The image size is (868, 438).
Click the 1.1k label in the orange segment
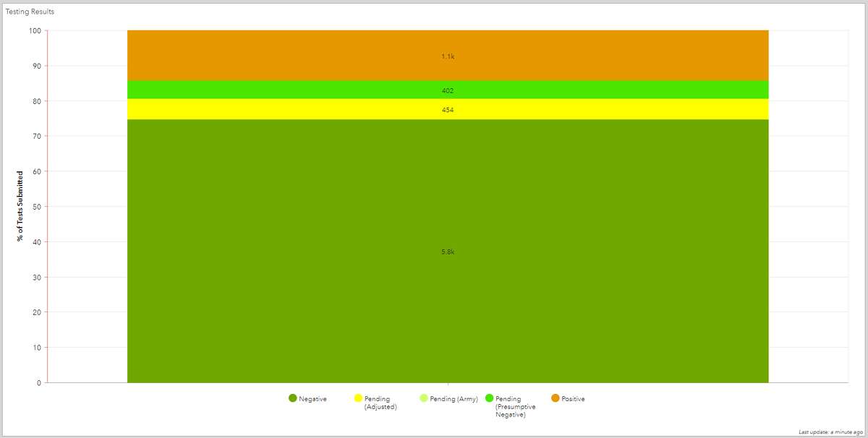pyautogui.click(x=448, y=56)
